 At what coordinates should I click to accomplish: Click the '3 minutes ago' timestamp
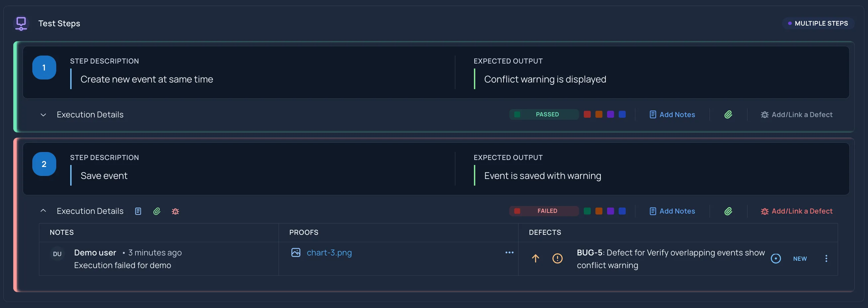(x=155, y=252)
